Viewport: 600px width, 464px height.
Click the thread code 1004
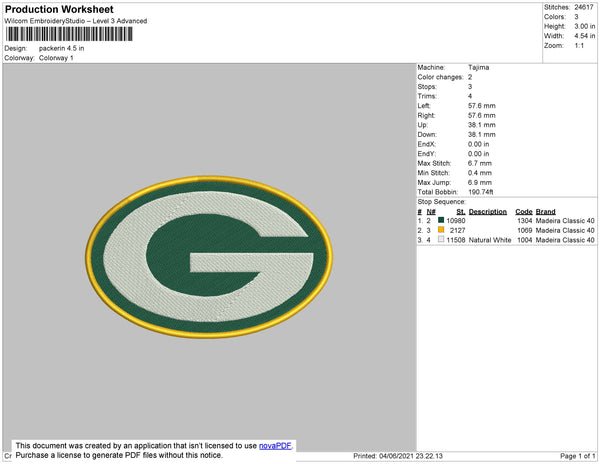[525, 240]
